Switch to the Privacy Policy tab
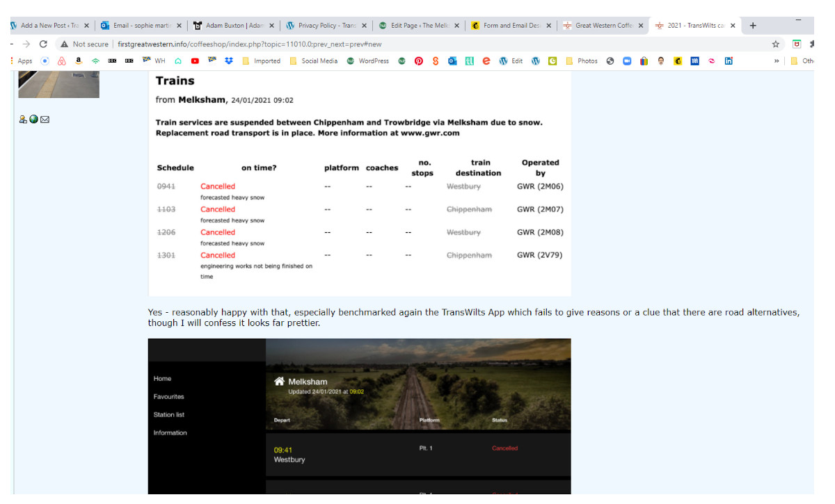Viewport: 835px width, 504px height. [x=324, y=26]
